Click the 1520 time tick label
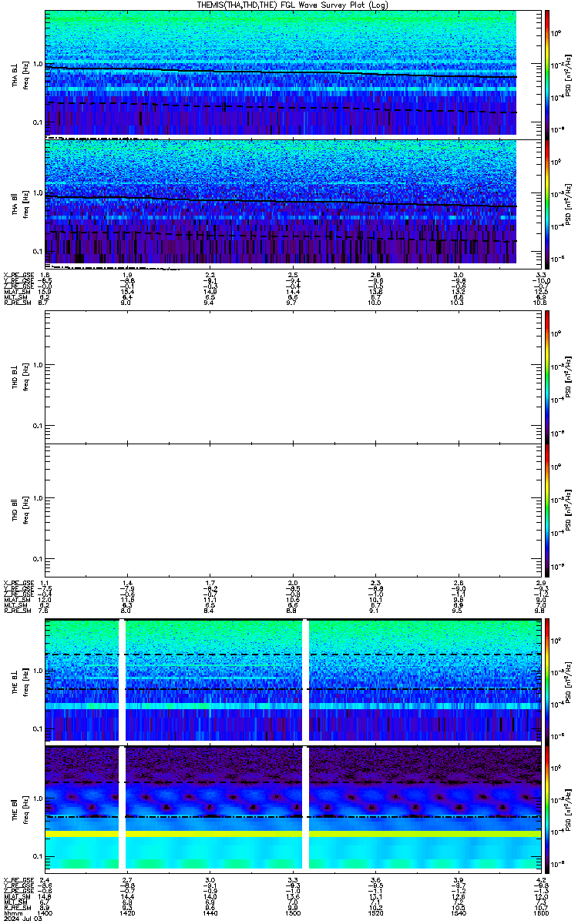578x924 pixels. point(375,914)
